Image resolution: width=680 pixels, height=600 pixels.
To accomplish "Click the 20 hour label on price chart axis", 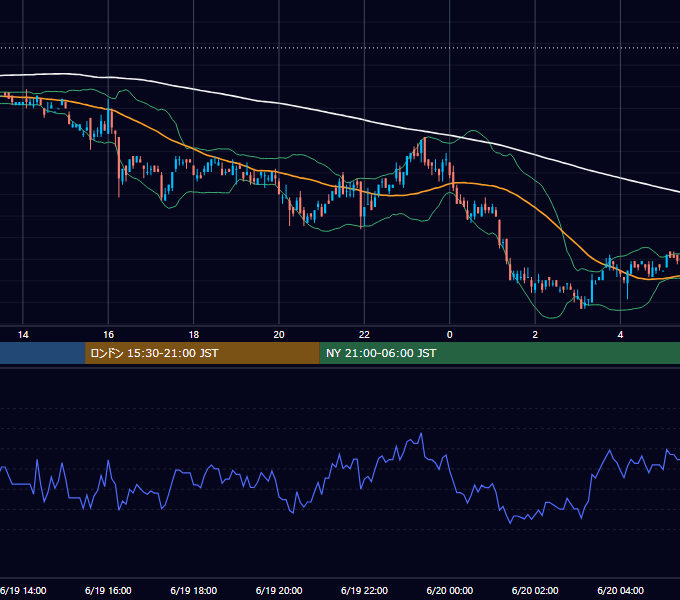I will pos(279,335).
